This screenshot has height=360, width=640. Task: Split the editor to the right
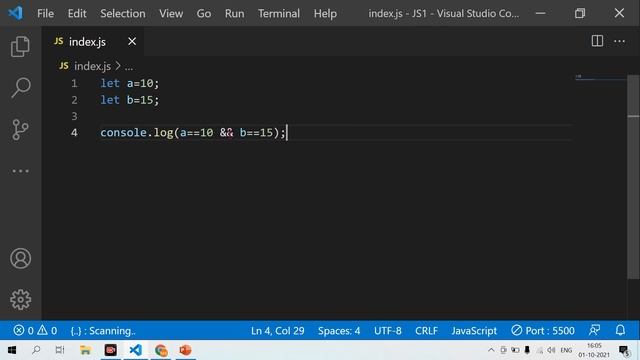pyautogui.click(x=597, y=41)
